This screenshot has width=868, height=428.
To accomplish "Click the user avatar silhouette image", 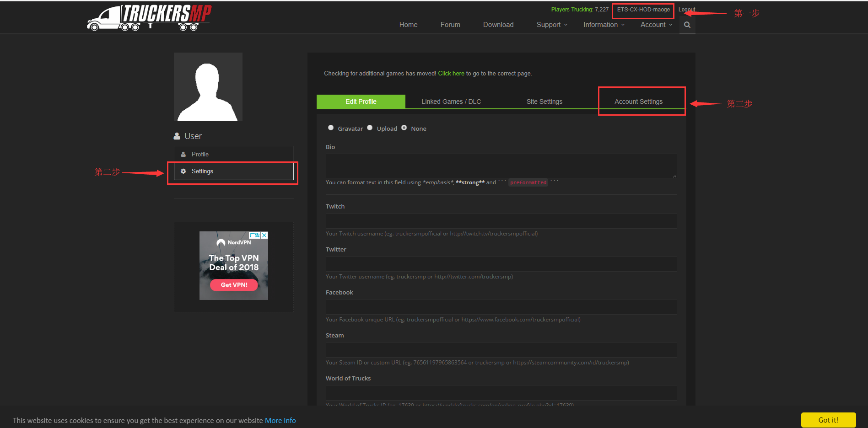I will 208,87.
